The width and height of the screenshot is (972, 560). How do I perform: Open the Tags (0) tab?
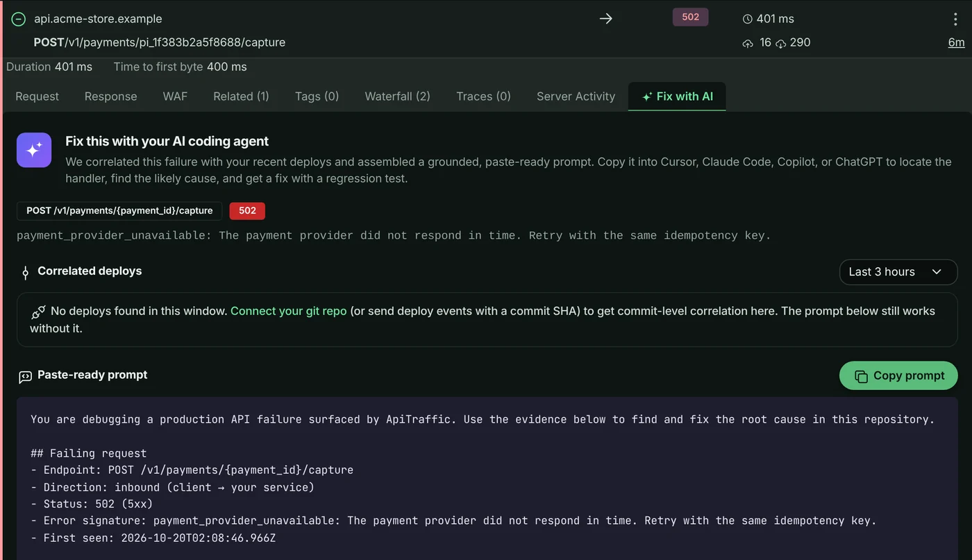click(x=317, y=96)
